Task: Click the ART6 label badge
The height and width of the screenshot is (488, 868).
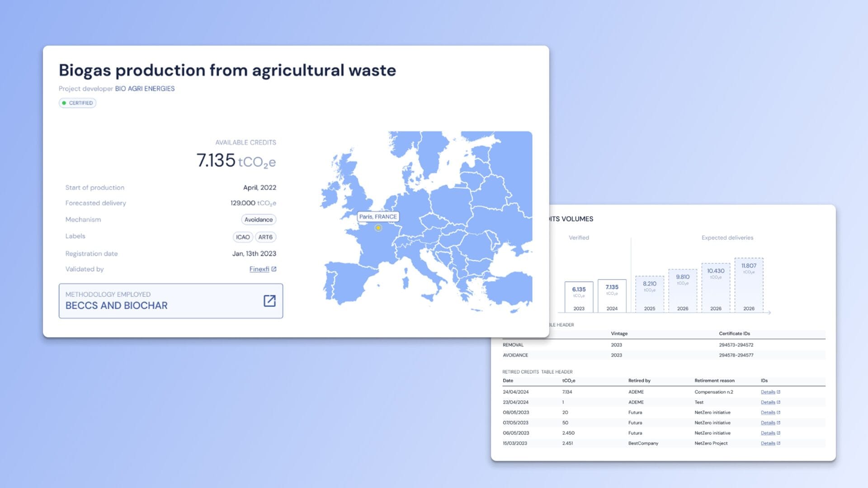Action: (265, 237)
